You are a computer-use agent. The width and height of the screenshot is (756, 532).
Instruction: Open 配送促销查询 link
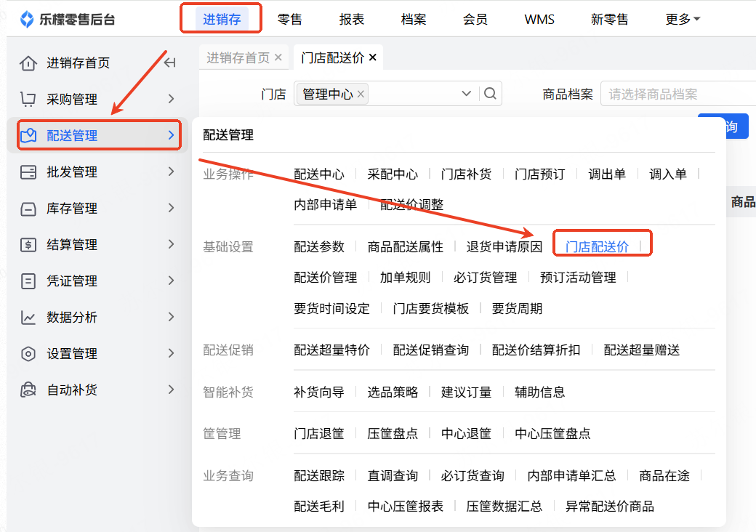click(430, 350)
